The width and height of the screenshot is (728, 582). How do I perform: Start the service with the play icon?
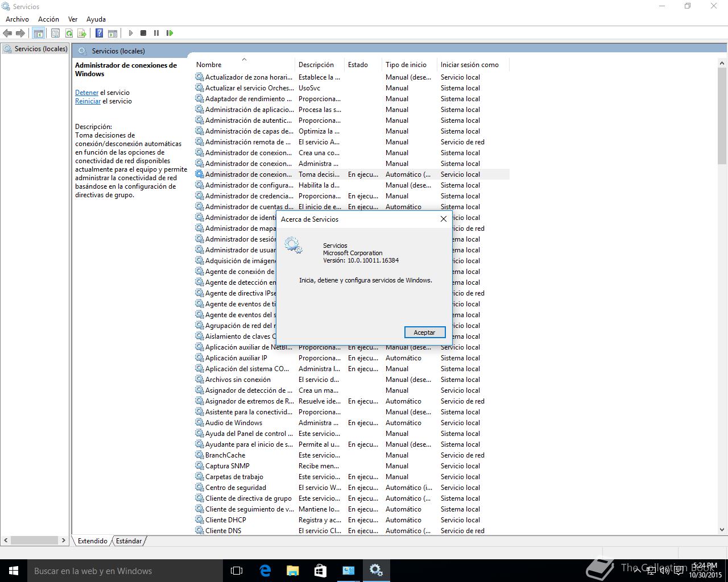130,33
